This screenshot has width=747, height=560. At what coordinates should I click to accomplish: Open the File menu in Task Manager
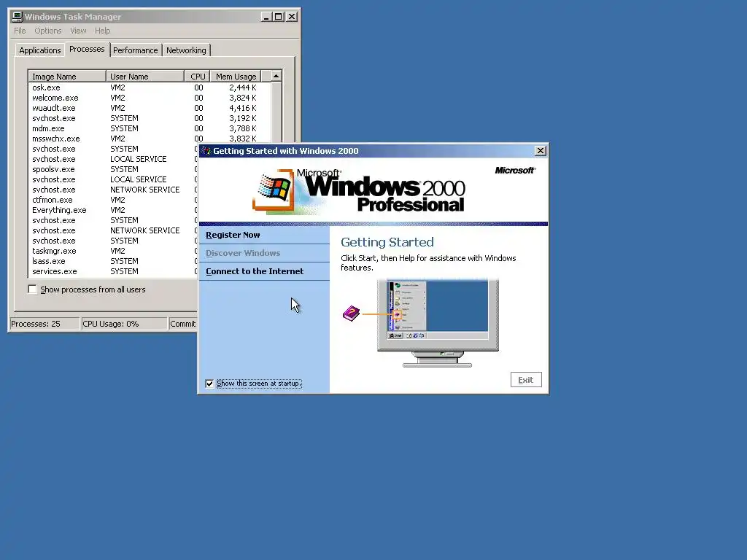tap(20, 31)
